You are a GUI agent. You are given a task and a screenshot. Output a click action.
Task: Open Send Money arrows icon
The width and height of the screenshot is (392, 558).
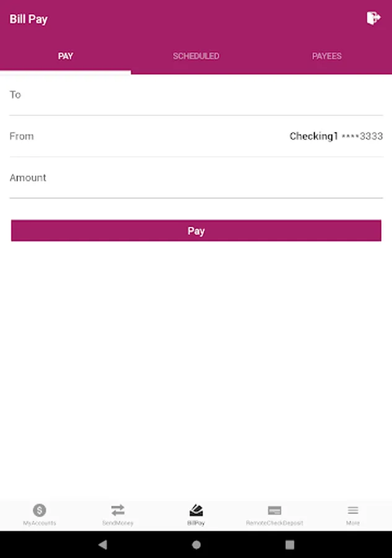point(118,510)
